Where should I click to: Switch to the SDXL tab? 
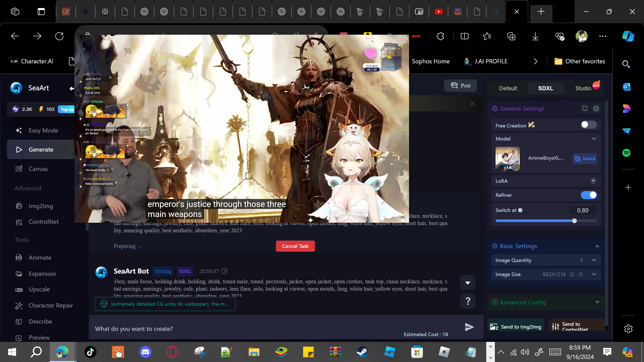pyautogui.click(x=546, y=88)
